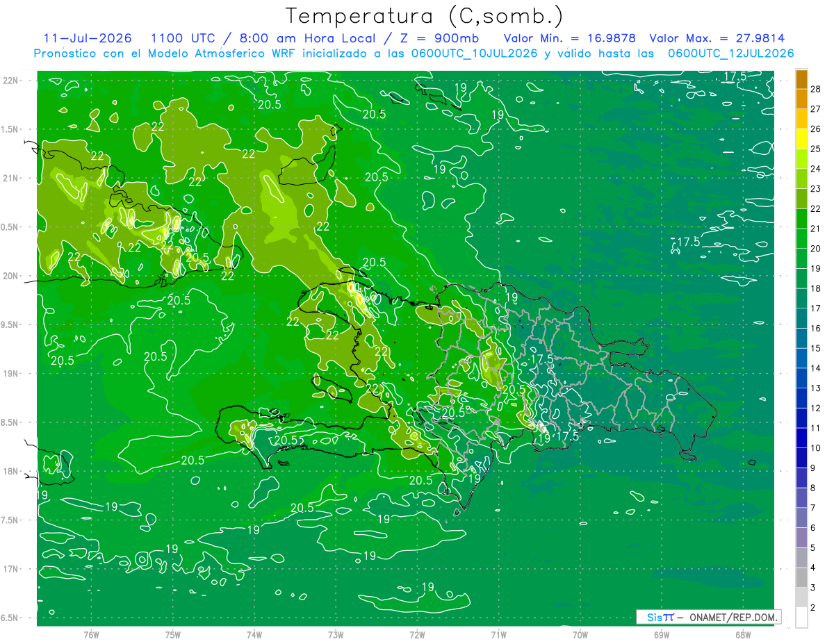Viewport: 834px width, 644px height.
Task: Click the purple swatch between 5 and 6
Action: (801, 538)
